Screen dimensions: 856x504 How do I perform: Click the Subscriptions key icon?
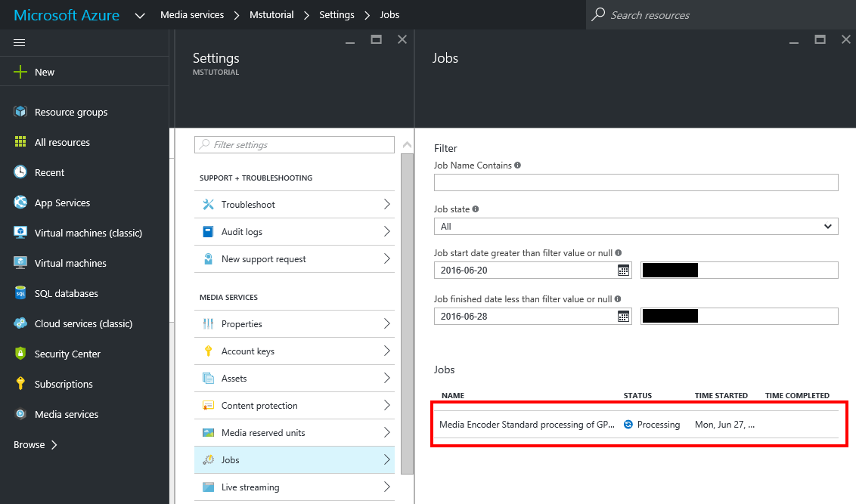(20, 383)
